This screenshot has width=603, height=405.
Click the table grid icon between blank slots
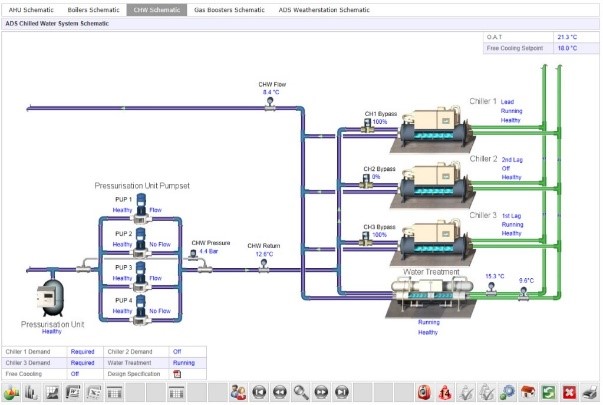pyautogui.click(x=177, y=392)
